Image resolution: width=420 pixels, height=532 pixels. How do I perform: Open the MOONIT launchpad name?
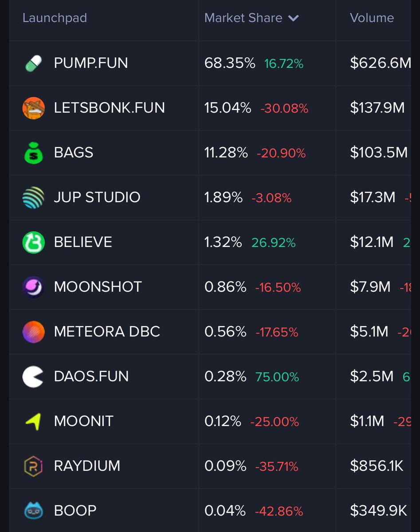pos(84,421)
